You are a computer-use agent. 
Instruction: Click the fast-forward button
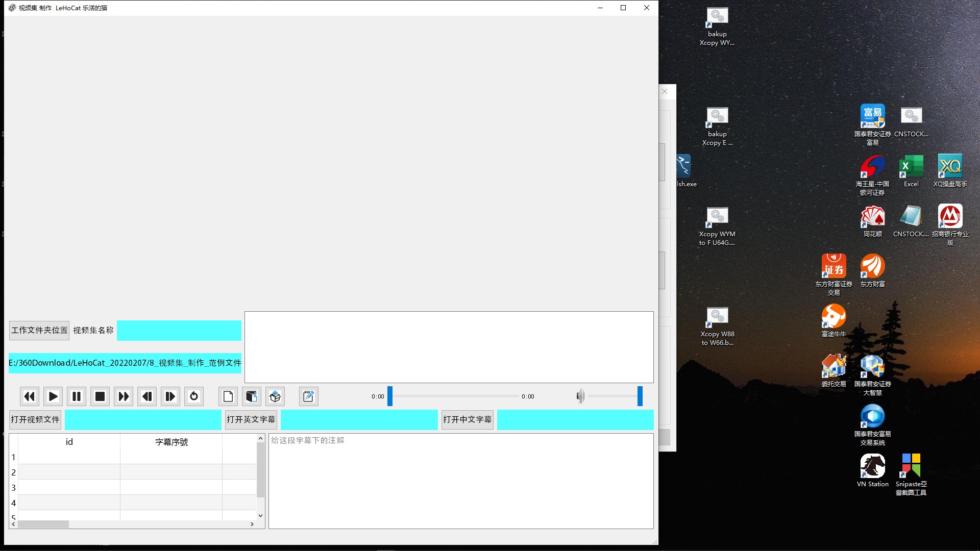pyautogui.click(x=124, y=396)
